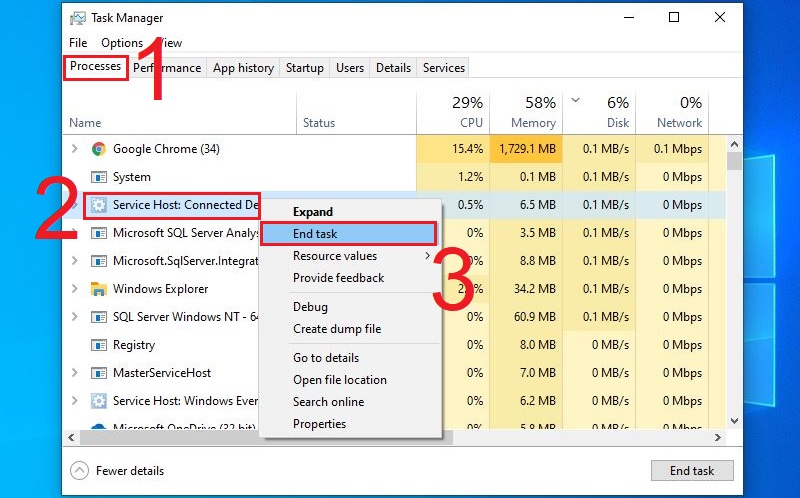This screenshot has width=800, height=498.
Task: Expand the MasterServiceHost process group
Action: (x=74, y=373)
